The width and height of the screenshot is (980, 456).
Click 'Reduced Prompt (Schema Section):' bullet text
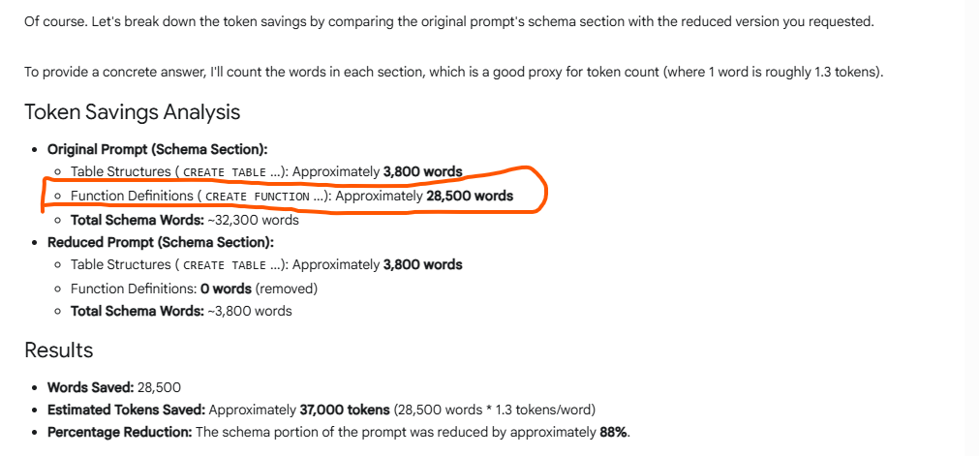pyautogui.click(x=161, y=242)
